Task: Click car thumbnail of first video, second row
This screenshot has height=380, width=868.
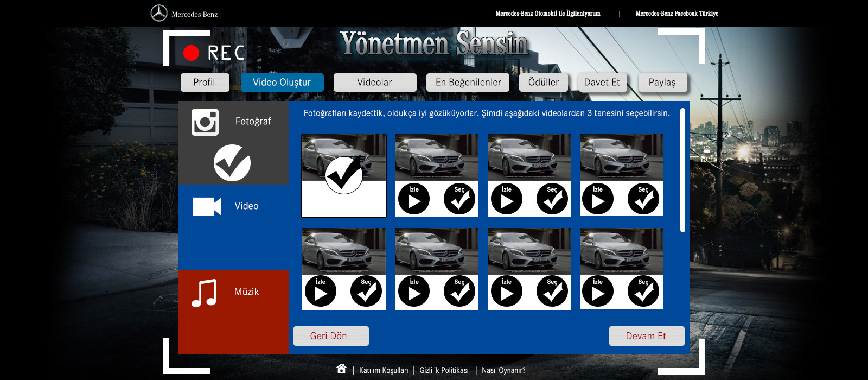Action: click(x=344, y=251)
